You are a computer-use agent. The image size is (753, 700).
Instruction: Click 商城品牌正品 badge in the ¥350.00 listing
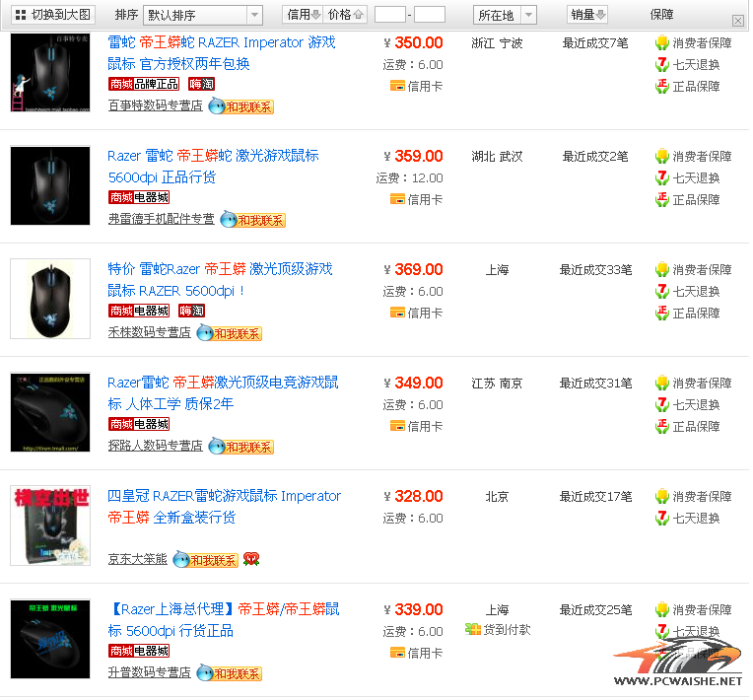click(x=144, y=84)
